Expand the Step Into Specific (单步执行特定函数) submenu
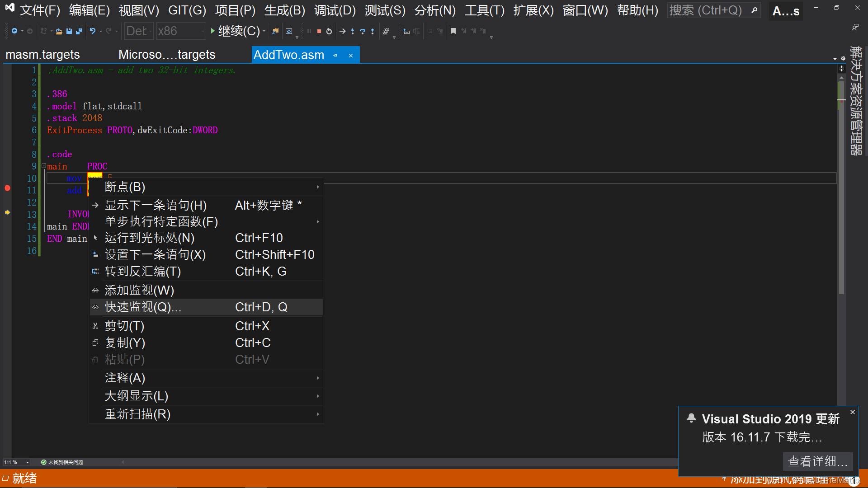 [206, 222]
